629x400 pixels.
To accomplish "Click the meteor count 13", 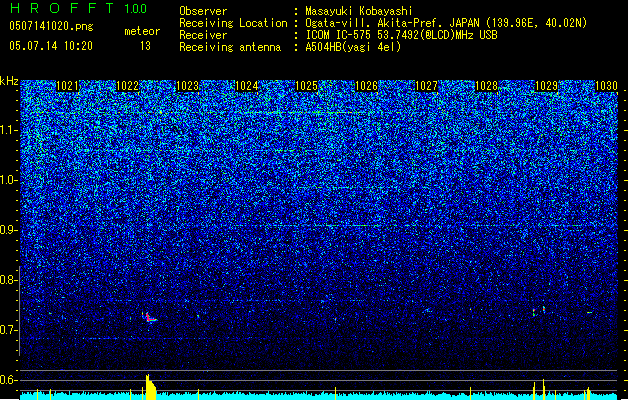I will (145, 46).
